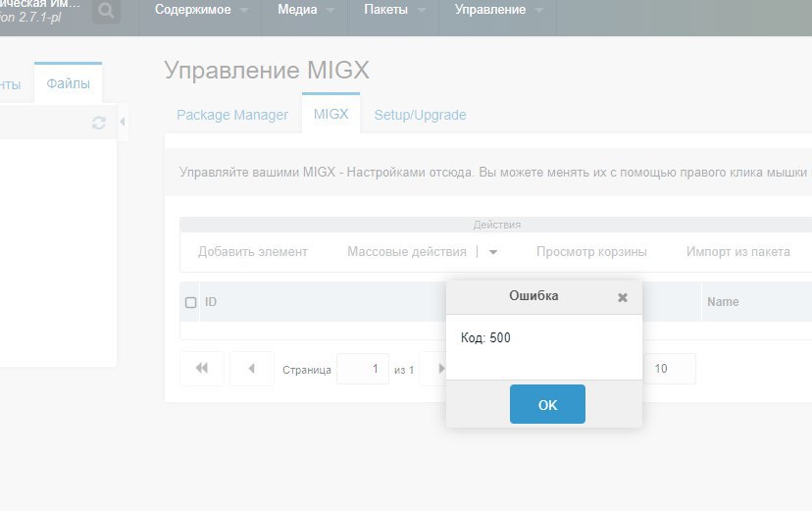
Task: Click the Управление MIGX heading
Action: click(x=267, y=70)
